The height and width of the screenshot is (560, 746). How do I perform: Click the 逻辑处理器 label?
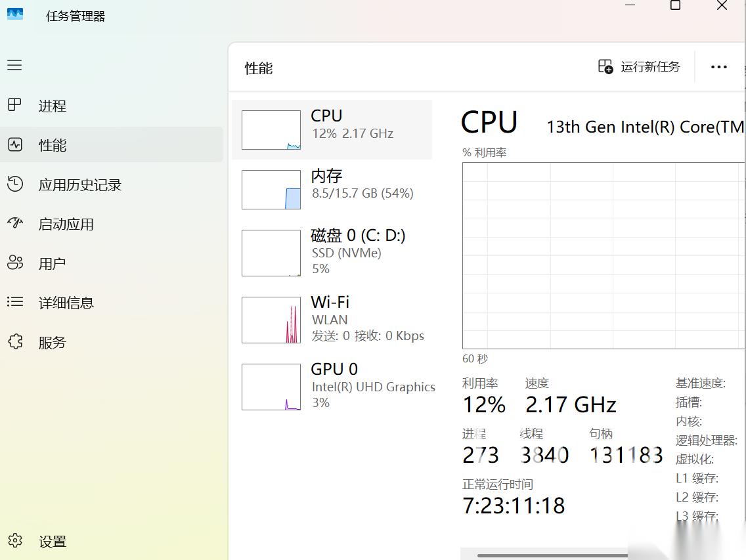(707, 440)
